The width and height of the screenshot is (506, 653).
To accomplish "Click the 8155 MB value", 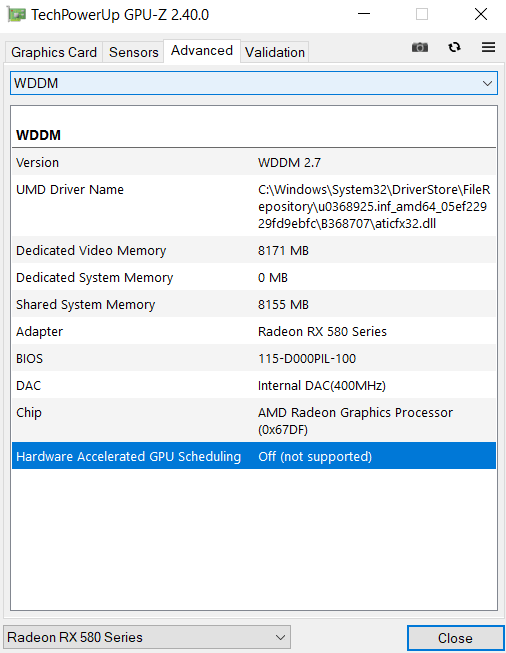I will (x=283, y=305).
